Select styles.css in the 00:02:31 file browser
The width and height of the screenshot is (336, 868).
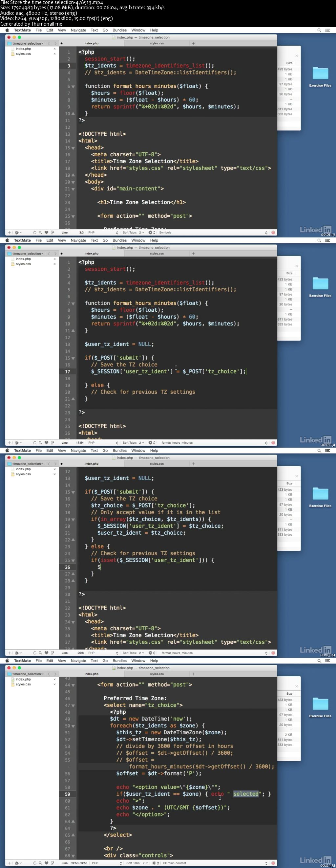tap(23, 264)
